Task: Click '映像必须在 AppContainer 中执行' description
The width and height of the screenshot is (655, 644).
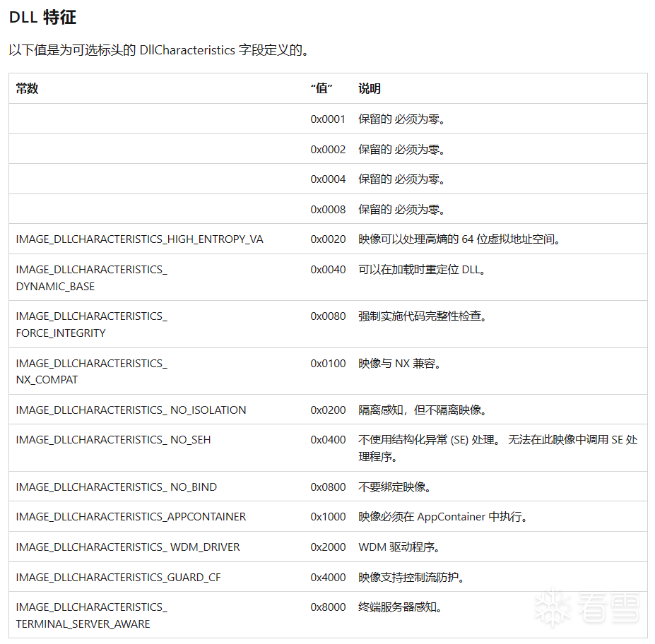Action: [443, 517]
